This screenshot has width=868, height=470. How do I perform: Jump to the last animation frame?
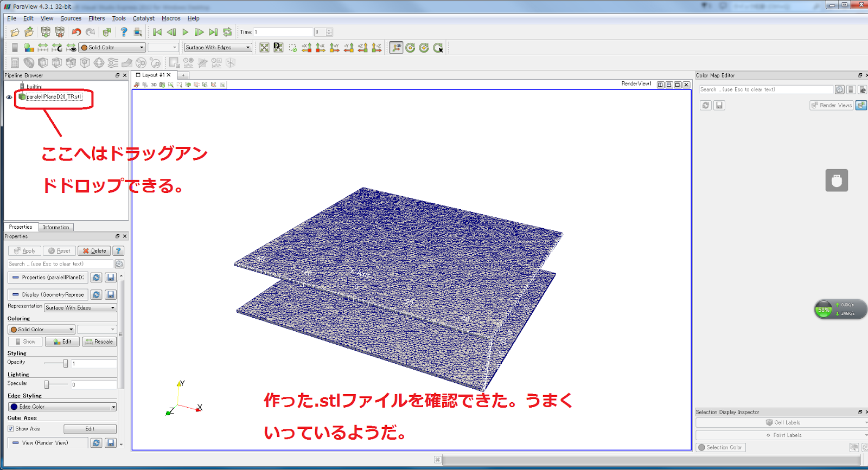(x=213, y=33)
